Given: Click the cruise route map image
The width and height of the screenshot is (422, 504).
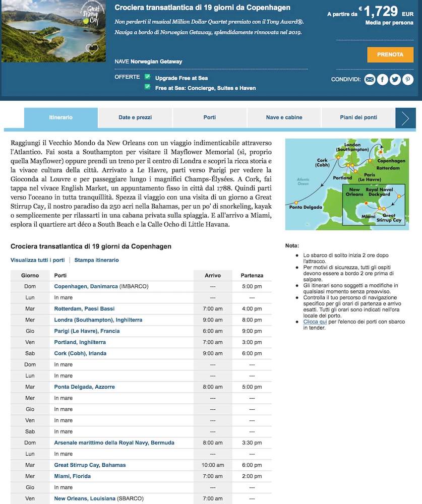Looking at the screenshot, I should (347, 184).
